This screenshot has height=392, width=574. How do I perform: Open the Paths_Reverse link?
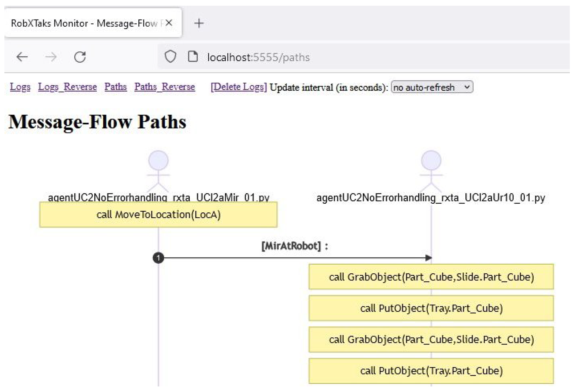[x=165, y=87]
